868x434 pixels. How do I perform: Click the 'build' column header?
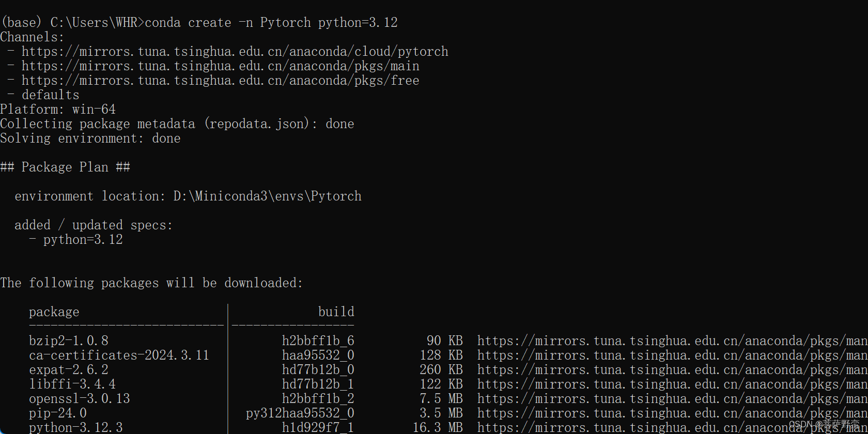(336, 312)
